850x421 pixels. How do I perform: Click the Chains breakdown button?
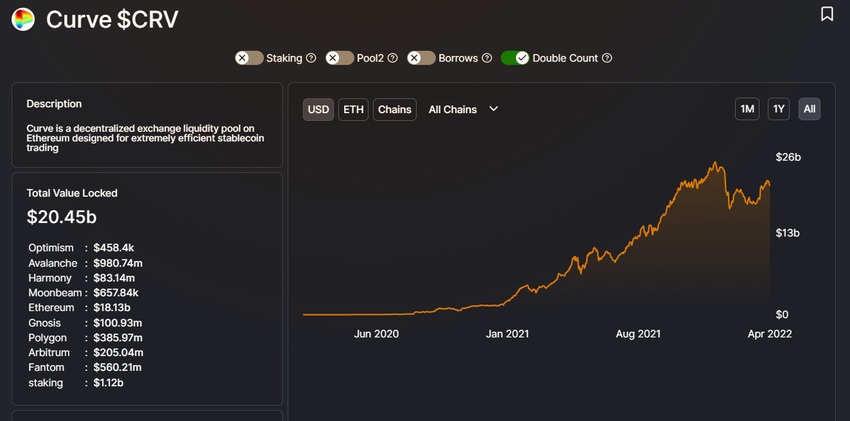pos(395,109)
